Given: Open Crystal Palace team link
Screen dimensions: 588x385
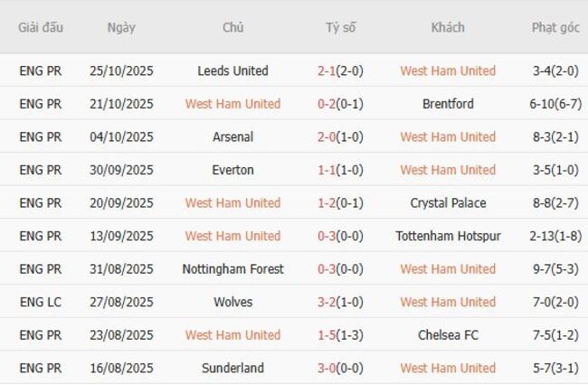Looking at the screenshot, I should (448, 202).
